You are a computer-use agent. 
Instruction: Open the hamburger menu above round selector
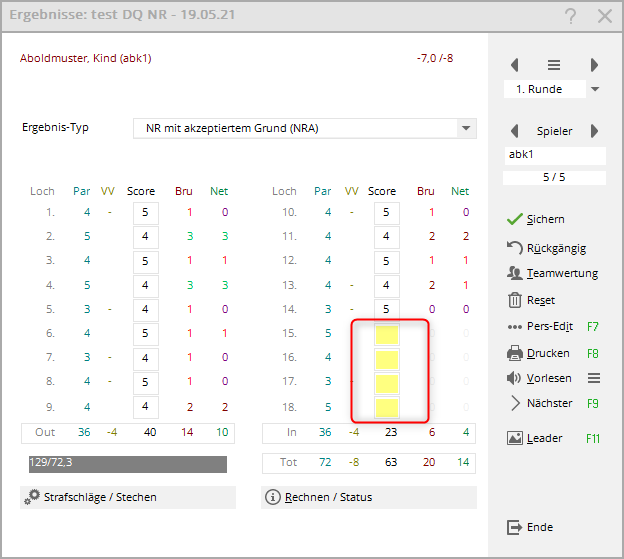(554, 65)
